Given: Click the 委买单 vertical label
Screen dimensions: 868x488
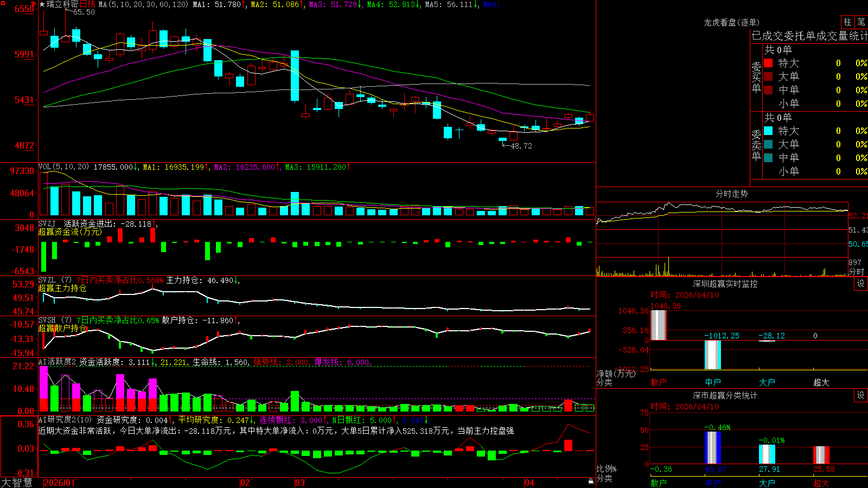Looking at the screenshot, I should [x=756, y=77].
